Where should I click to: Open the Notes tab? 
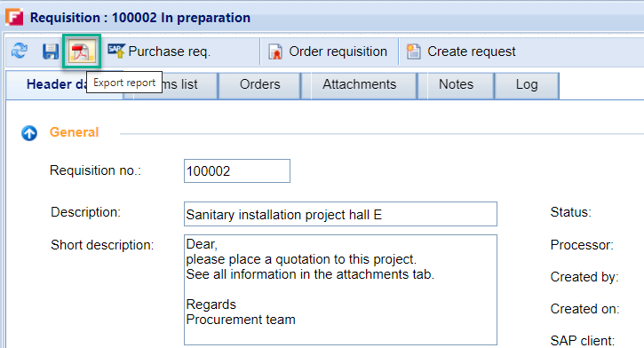(456, 85)
